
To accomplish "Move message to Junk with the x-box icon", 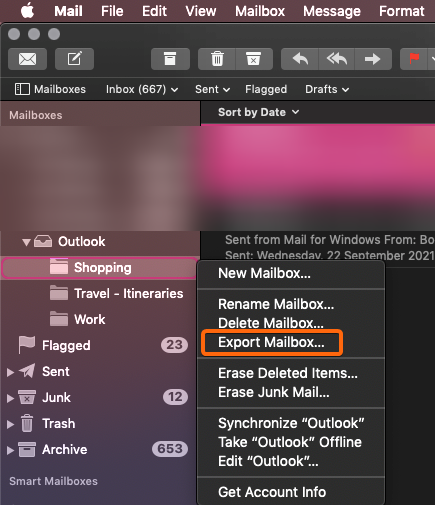I will [x=254, y=59].
